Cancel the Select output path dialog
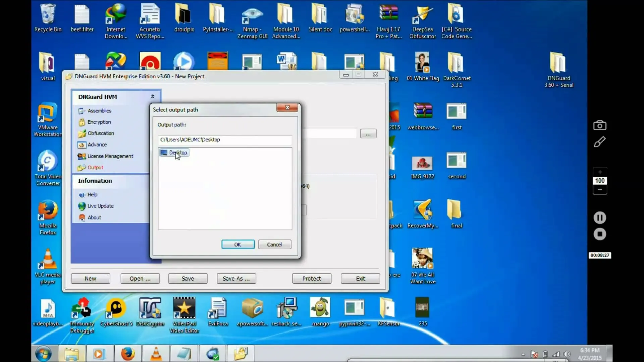 [274, 245]
